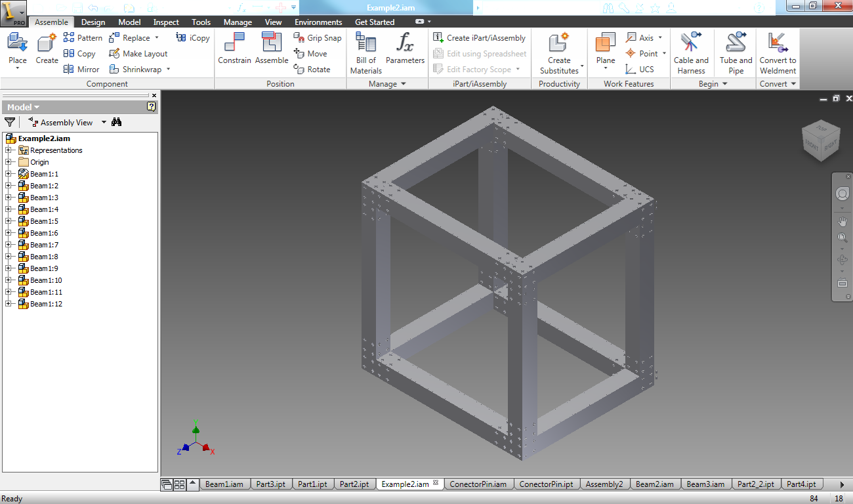
Task: Open the Inventor application menu button
Action: point(13,13)
